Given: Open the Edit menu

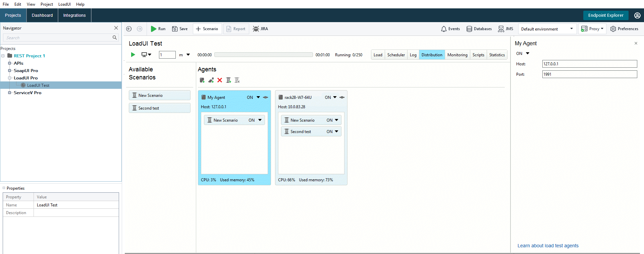Looking at the screenshot, I should coord(18,4).
